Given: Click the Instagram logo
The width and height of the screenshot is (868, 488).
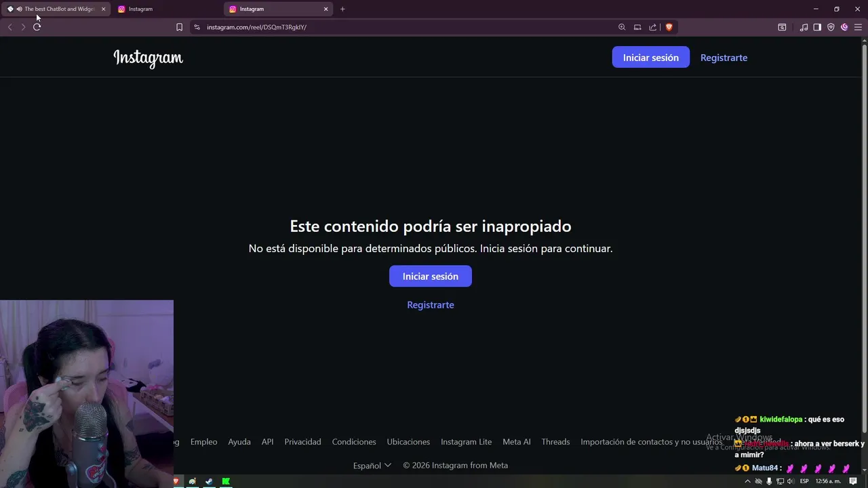Looking at the screenshot, I should point(148,58).
